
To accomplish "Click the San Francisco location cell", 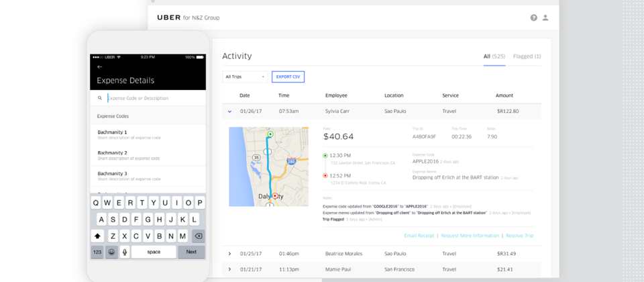I will [400, 269].
